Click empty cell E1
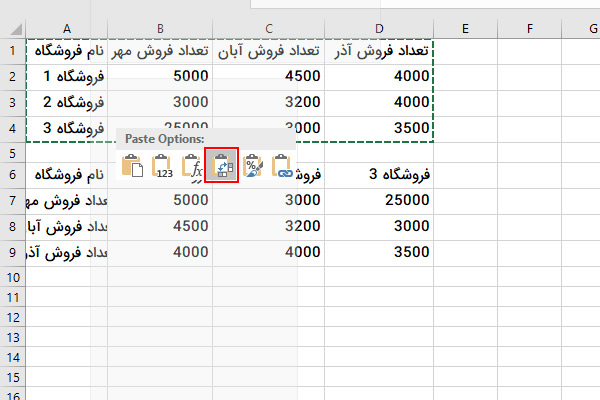Screen dimensions: 600x400 [465, 51]
